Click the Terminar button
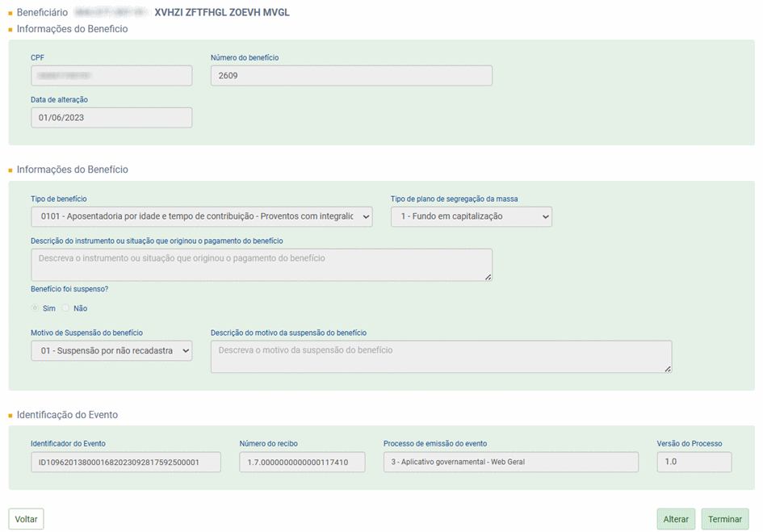This screenshot has width=763, height=532. 724,519
